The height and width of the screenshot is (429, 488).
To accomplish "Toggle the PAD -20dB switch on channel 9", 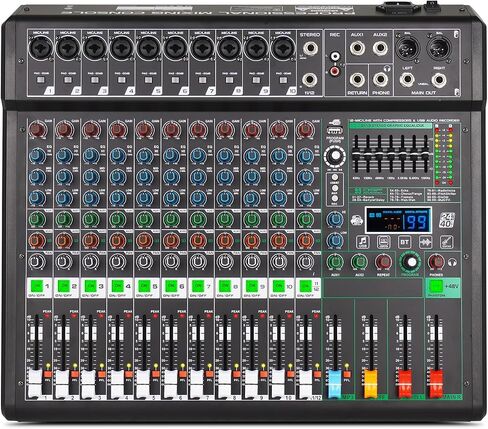I will [x=256, y=80].
